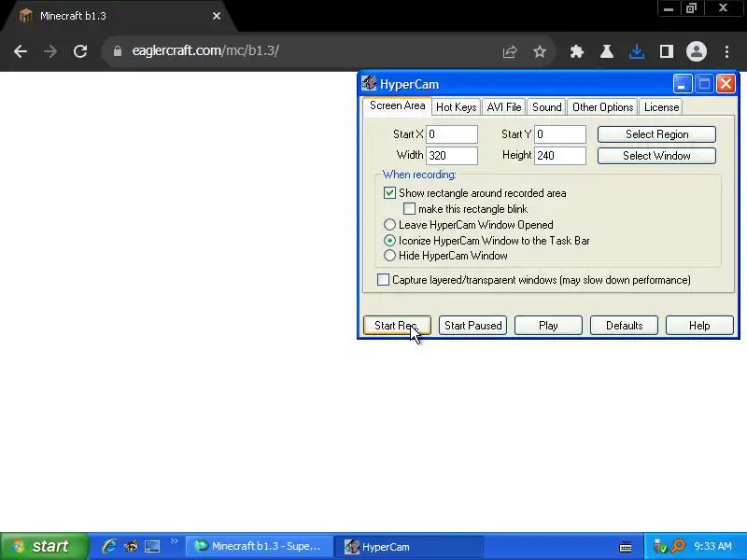The height and width of the screenshot is (560, 747).
Task: Click the lock icon in address bar
Action: point(118,51)
